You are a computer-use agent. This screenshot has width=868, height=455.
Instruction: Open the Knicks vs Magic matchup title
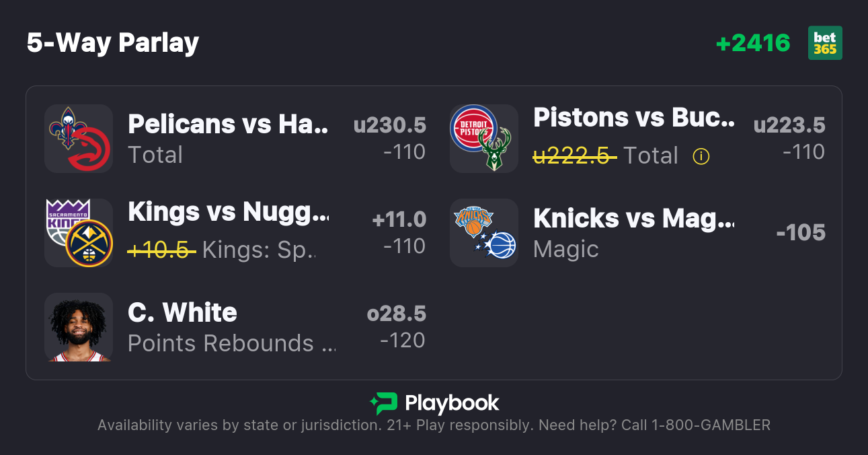pyautogui.click(x=634, y=219)
